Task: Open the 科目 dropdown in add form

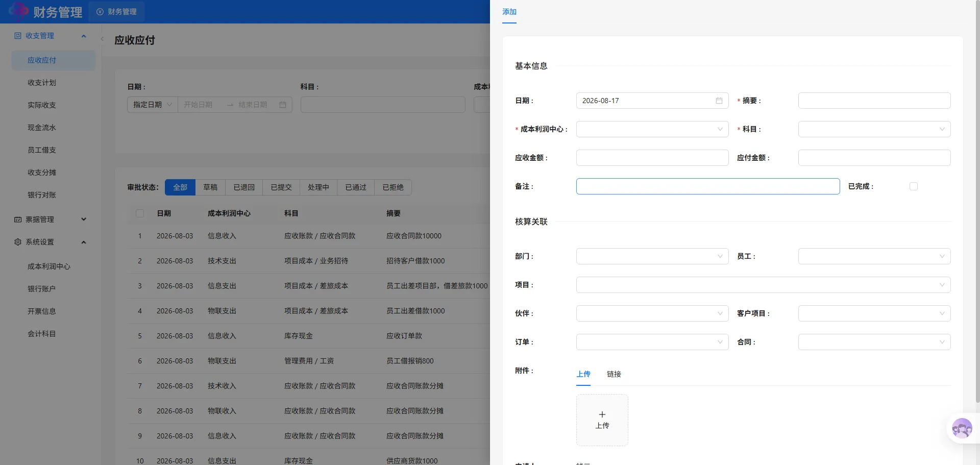Action: click(x=874, y=129)
